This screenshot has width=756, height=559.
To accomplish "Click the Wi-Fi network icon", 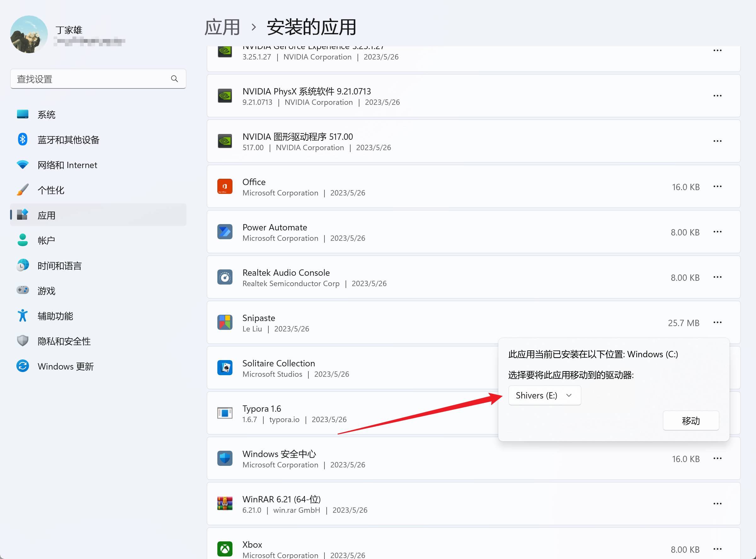I will (x=23, y=165).
